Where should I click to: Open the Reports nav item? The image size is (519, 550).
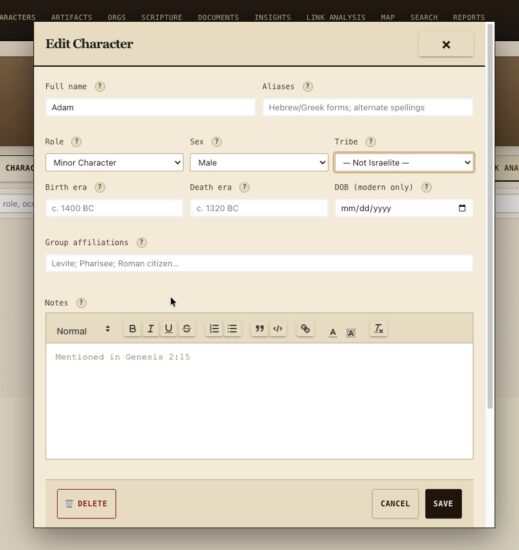469,18
